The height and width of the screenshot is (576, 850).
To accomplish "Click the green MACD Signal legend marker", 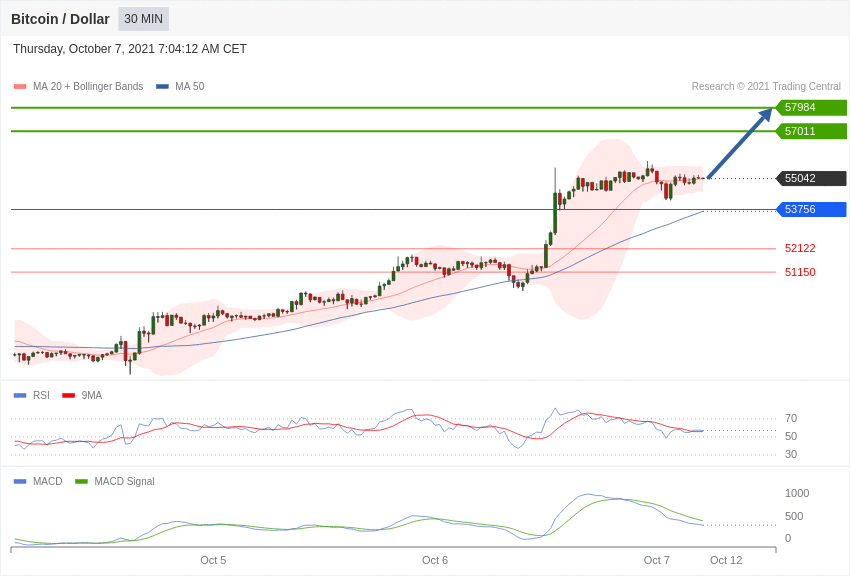I will click(x=81, y=481).
